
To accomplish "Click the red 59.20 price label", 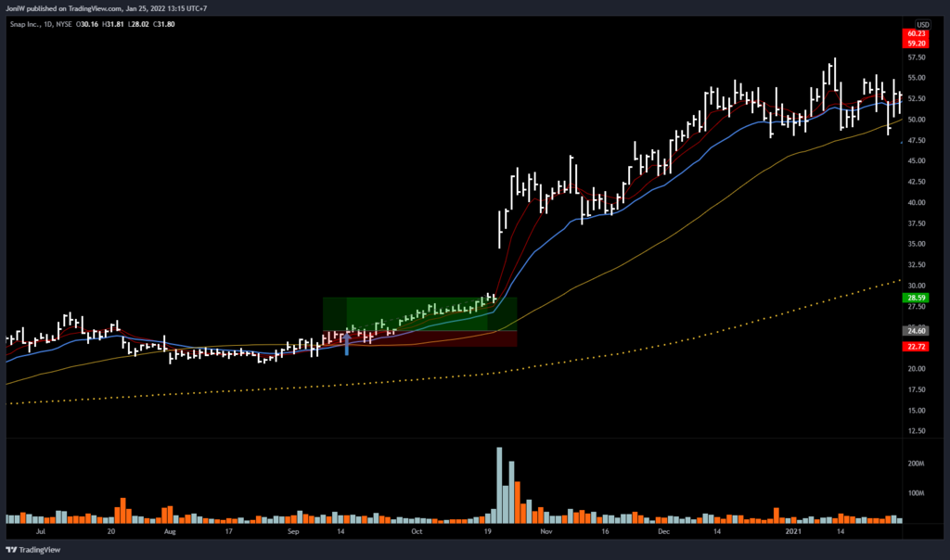I will pos(916,43).
